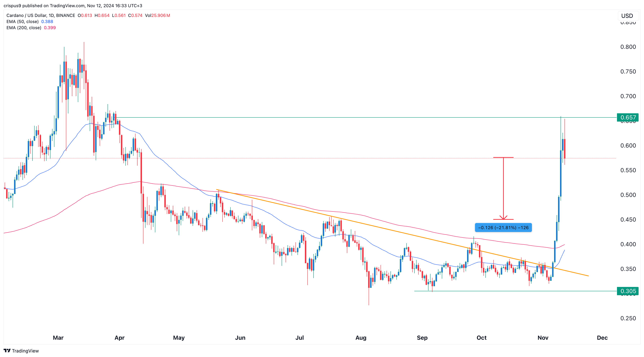Screen dimensions: 644x357
Task: Click the TradingView footer wordmark text
Action: point(25,351)
